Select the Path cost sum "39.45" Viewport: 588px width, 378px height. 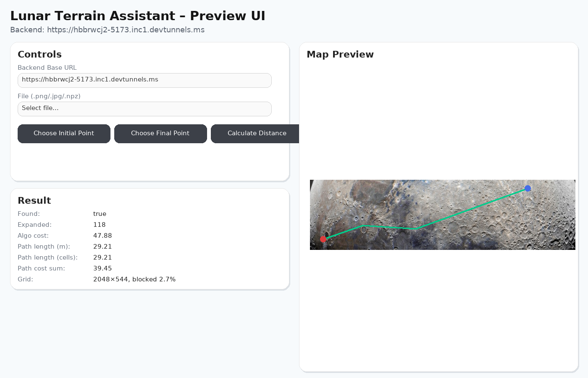[102, 268]
